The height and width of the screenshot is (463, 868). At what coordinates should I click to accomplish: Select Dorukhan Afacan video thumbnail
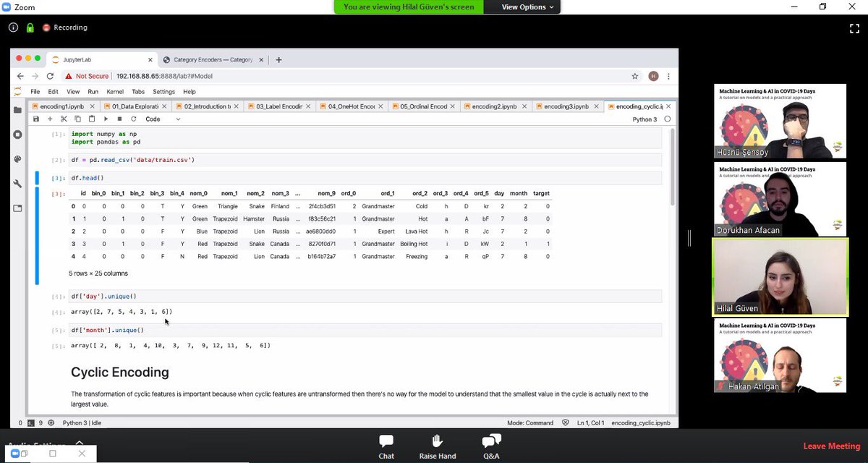(x=780, y=199)
